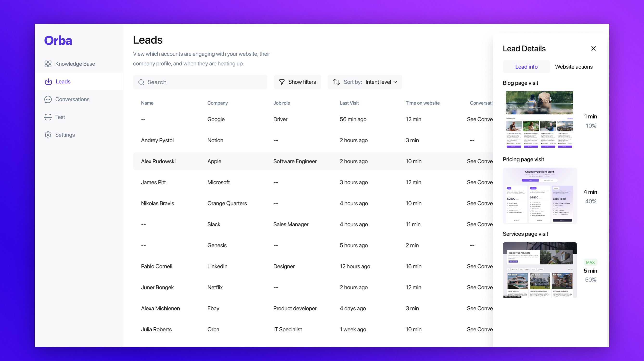
Task: See conversation for Pablo Corneli
Action: coord(480,266)
